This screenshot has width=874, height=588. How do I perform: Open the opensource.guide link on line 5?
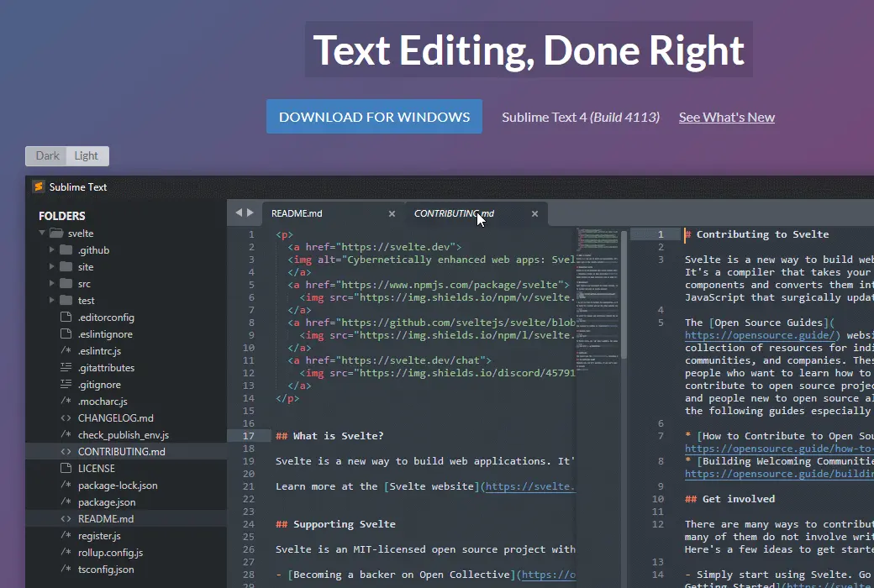[762, 335]
